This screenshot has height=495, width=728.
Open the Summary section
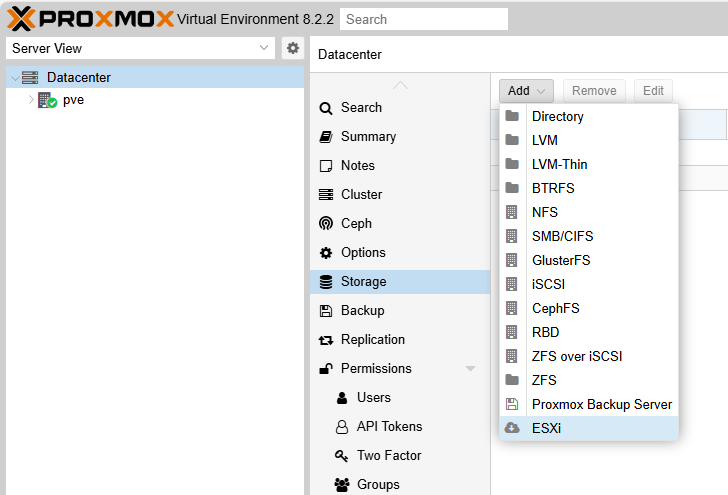400,137
